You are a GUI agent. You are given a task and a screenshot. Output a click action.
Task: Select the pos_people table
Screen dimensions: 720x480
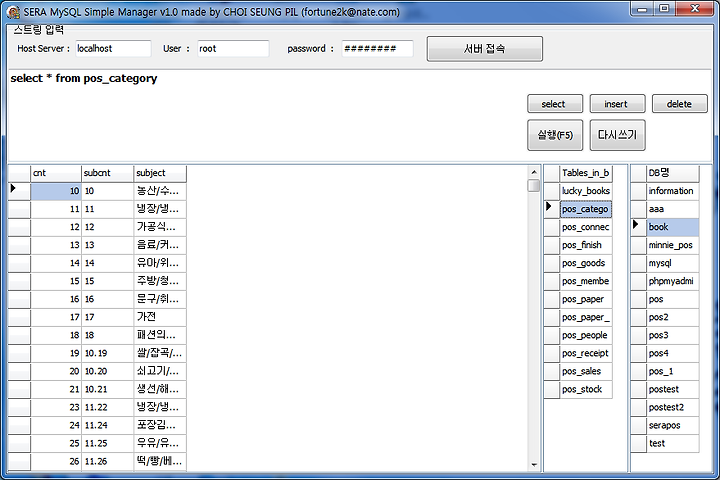point(586,335)
